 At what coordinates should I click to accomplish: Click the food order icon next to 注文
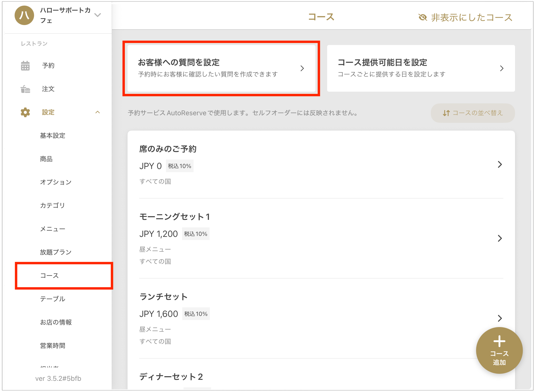pos(25,89)
